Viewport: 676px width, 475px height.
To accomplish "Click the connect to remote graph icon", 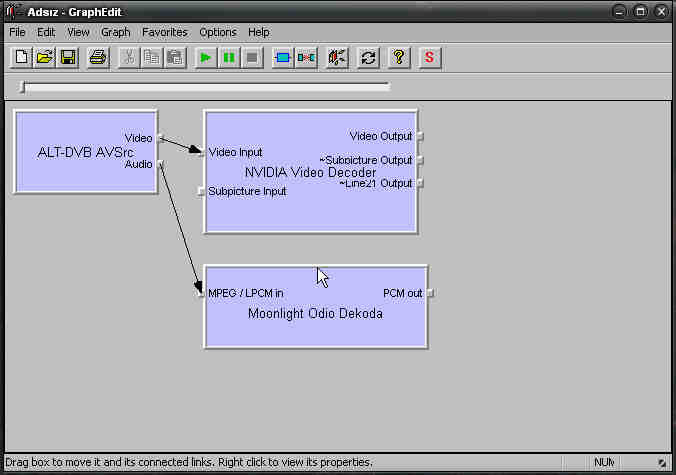I will coord(337,57).
